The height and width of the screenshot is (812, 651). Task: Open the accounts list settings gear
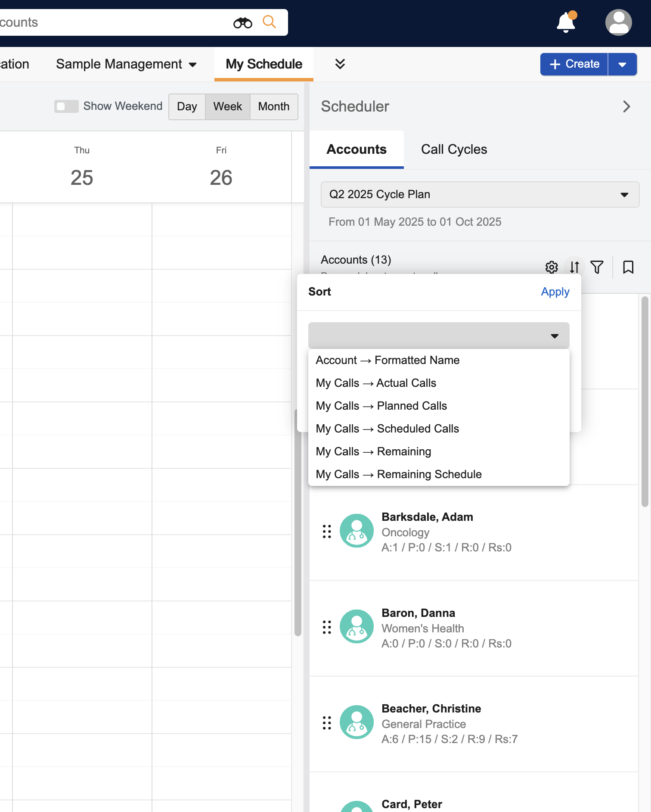pos(552,267)
